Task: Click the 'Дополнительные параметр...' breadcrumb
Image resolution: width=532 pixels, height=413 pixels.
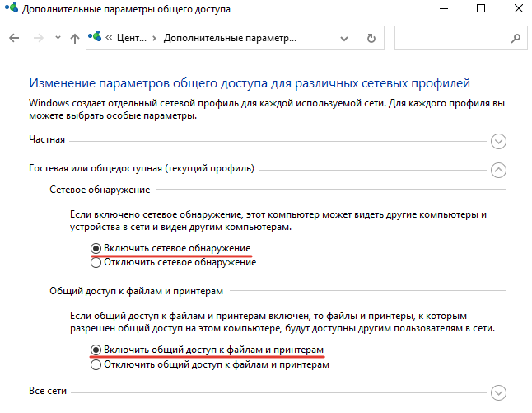Action: pos(230,38)
